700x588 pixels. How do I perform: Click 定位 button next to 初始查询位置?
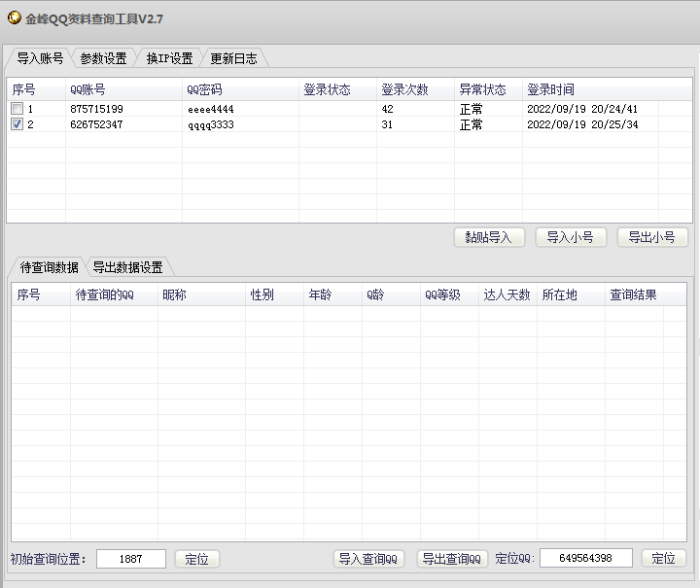pyautogui.click(x=196, y=559)
